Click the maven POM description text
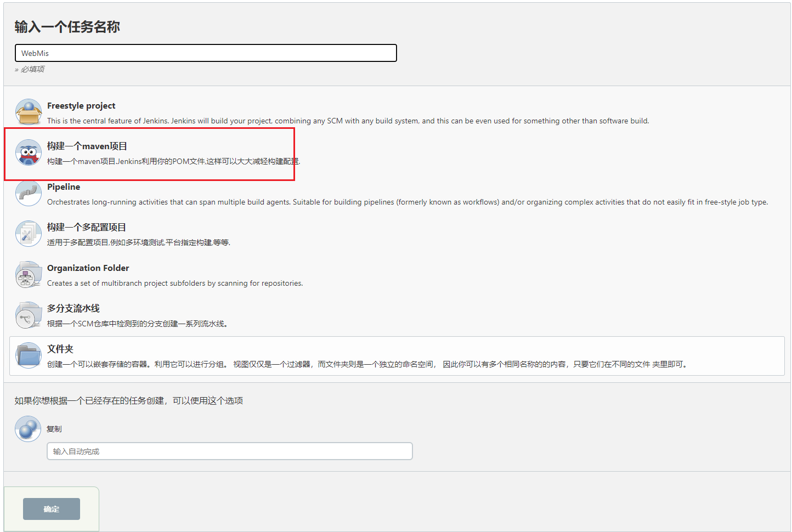This screenshot has width=792, height=532. coord(174,161)
